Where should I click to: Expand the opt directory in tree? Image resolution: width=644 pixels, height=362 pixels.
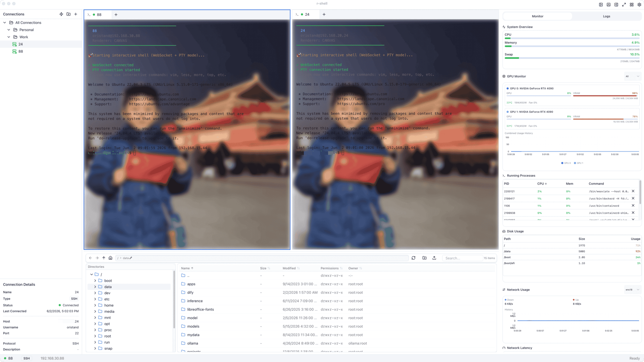click(x=95, y=324)
